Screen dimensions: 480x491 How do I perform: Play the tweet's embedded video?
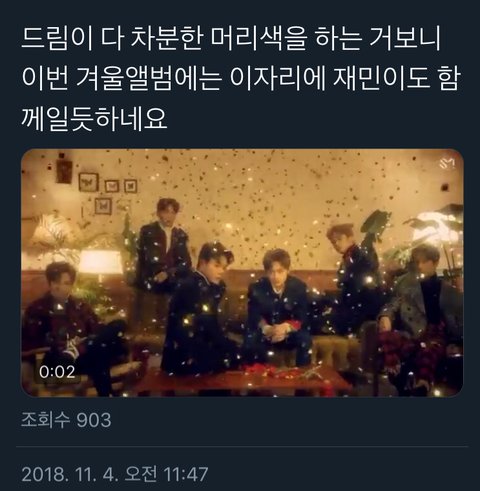pyautogui.click(x=242, y=273)
